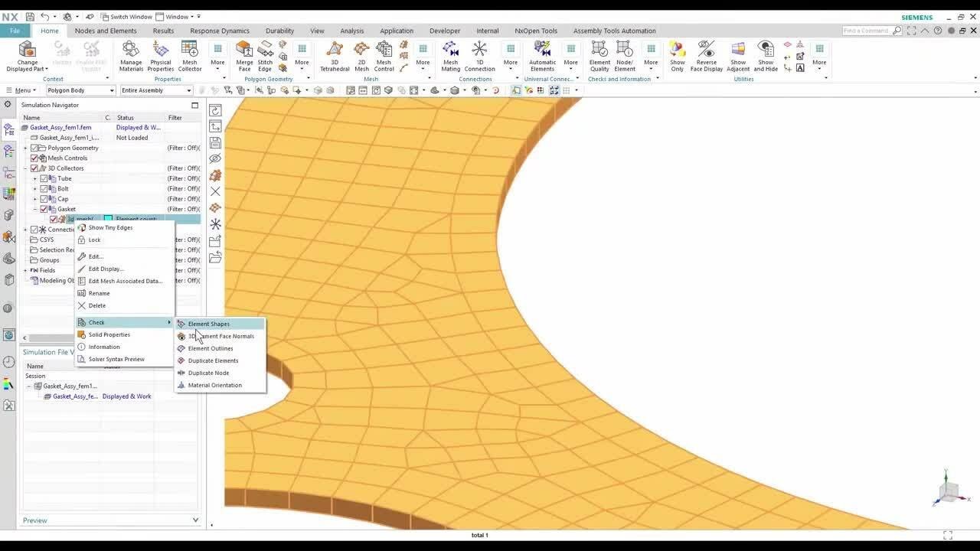Collapse the Gasket collector node
980x551 pixels.
[34, 209]
